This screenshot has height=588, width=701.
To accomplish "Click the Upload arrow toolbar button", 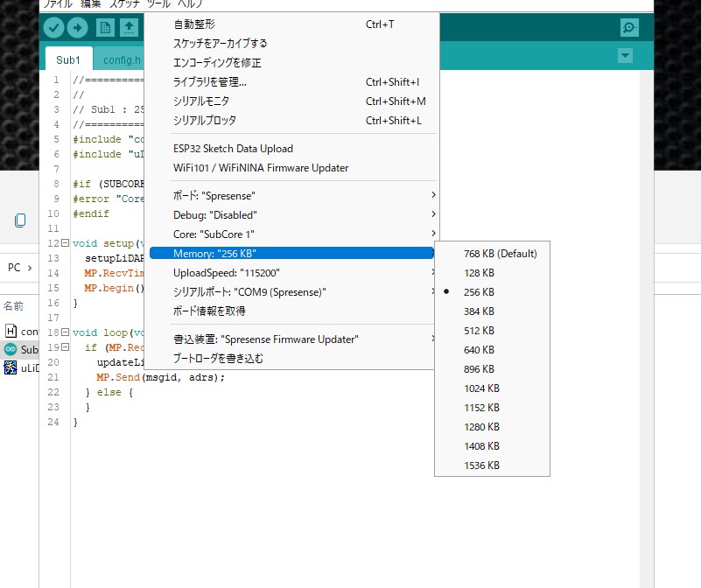I will [77, 28].
